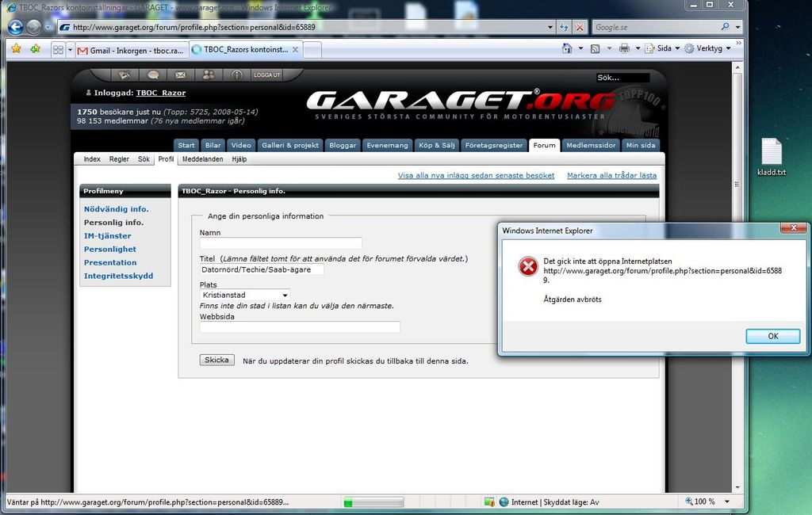
Task: Show more toolbar commands chevron
Action: (738, 44)
